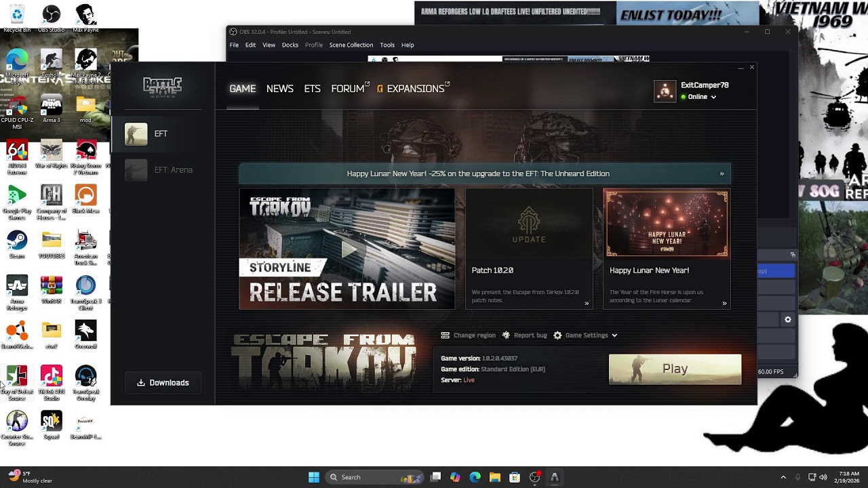868x488 pixels.
Task: Open TikTok LIVE Studio desktop shortcut
Action: click(52, 383)
